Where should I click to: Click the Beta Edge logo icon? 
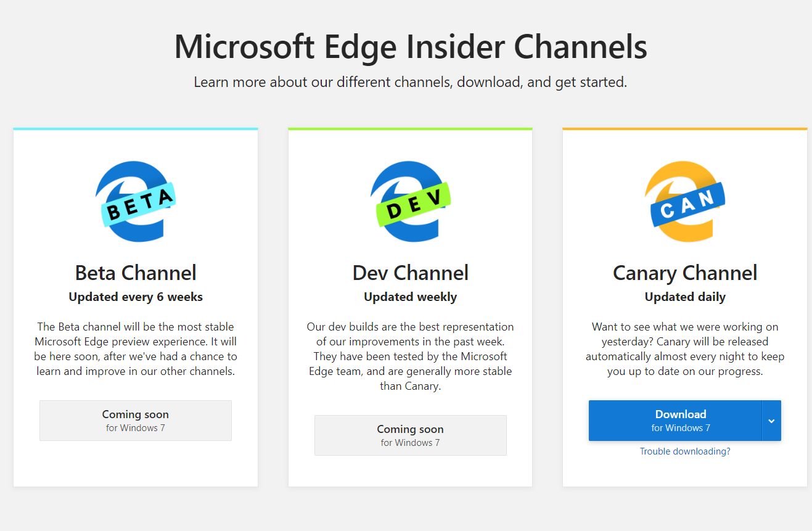[x=136, y=201]
